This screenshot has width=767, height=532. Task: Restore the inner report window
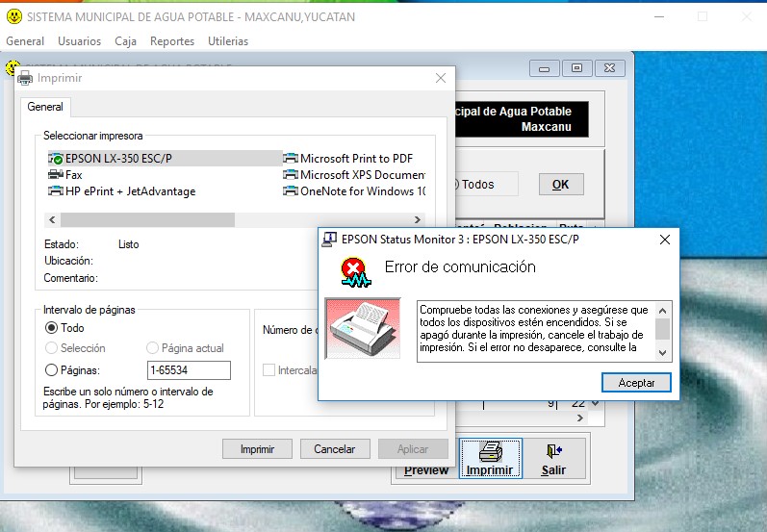coord(577,68)
